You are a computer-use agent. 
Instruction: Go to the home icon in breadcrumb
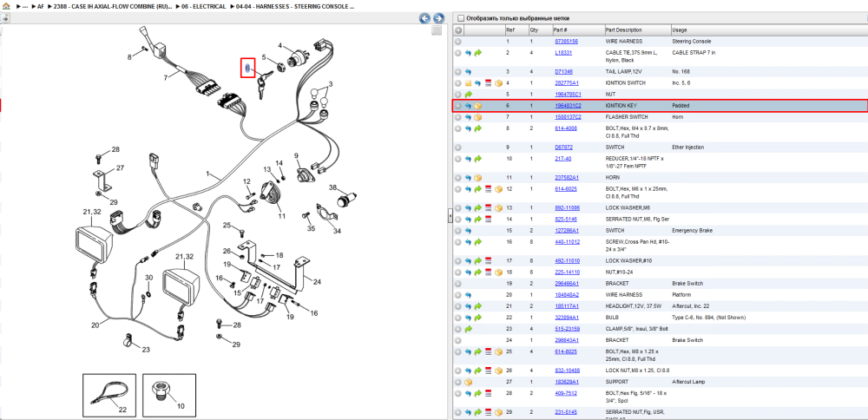[7, 6]
